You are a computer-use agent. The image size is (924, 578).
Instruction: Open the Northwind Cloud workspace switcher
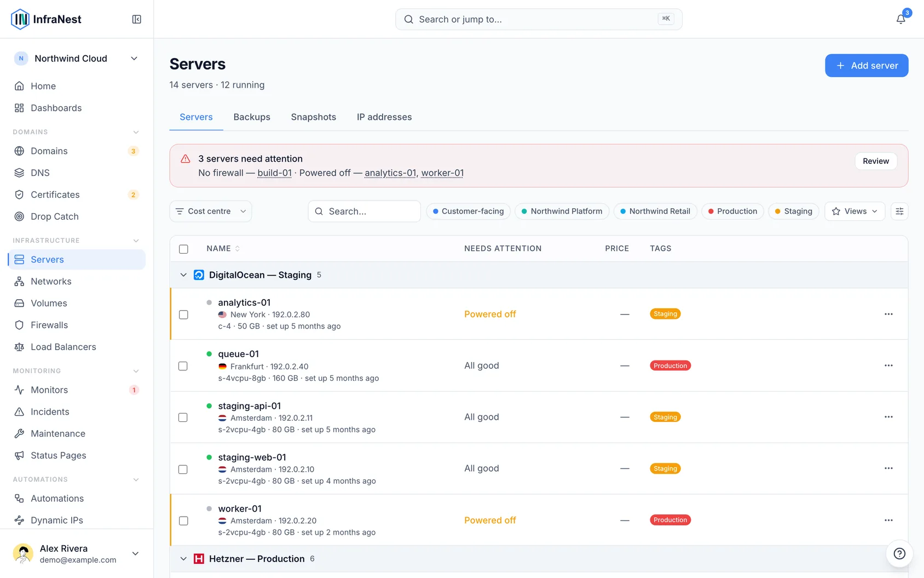click(77, 59)
